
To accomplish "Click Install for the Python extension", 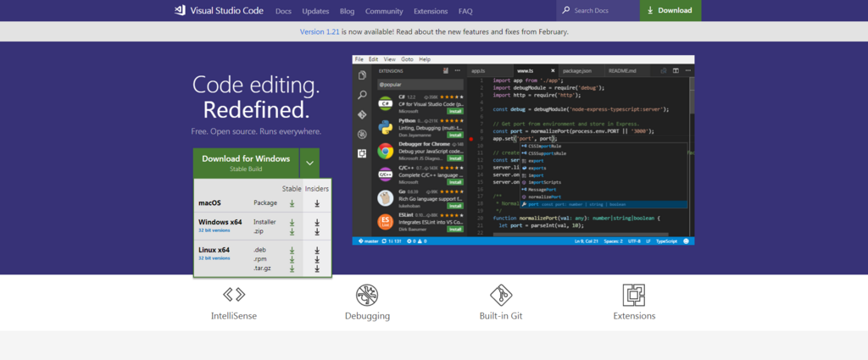I will click(x=455, y=135).
